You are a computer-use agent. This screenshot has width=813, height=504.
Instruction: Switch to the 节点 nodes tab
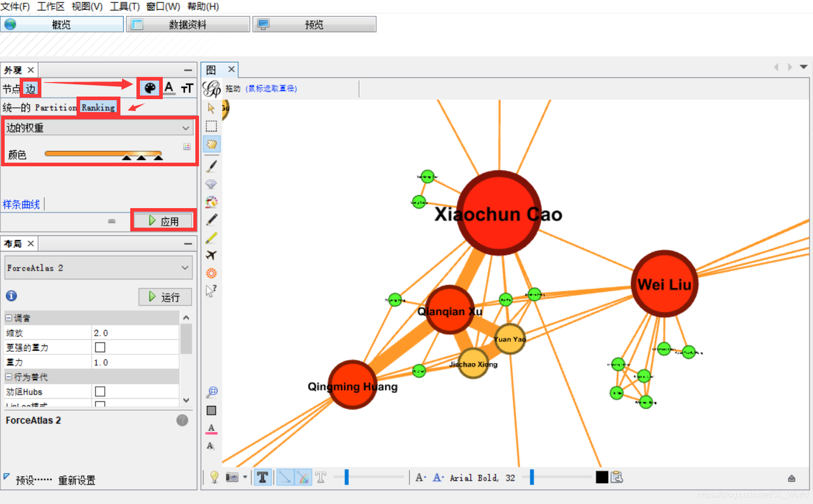(x=11, y=89)
